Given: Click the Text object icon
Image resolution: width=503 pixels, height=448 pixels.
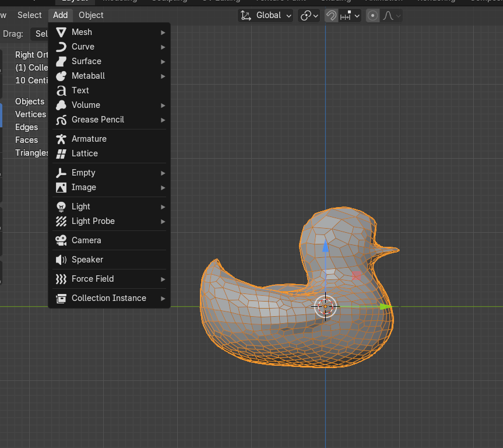Looking at the screenshot, I should (x=61, y=90).
